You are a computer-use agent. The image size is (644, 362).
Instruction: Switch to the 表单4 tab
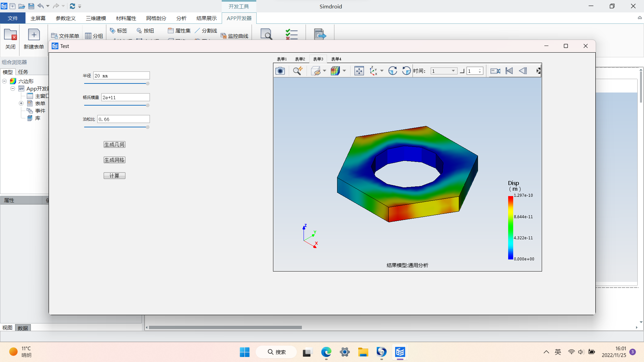(336, 59)
